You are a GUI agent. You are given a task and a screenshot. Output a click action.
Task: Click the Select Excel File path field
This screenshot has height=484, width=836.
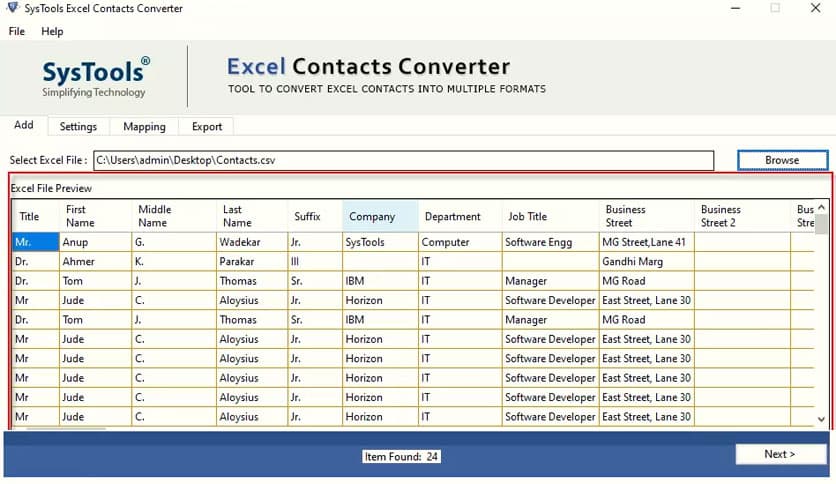(404, 160)
